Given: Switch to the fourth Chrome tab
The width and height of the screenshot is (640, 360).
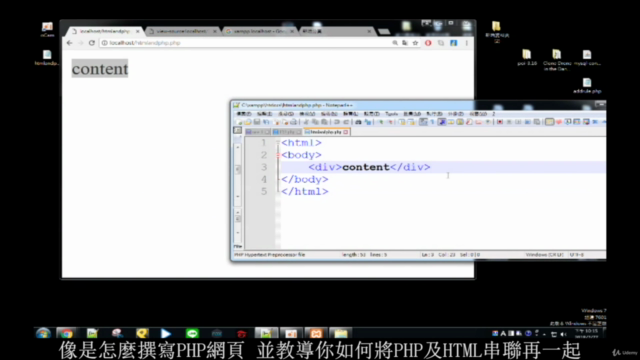Looking at the screenshot, I should point(336,31).
